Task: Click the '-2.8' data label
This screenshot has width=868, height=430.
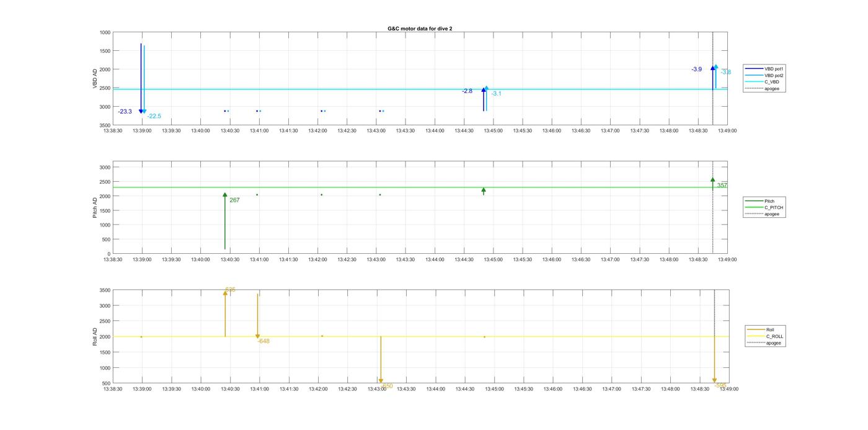Action: tap(467, 91)
